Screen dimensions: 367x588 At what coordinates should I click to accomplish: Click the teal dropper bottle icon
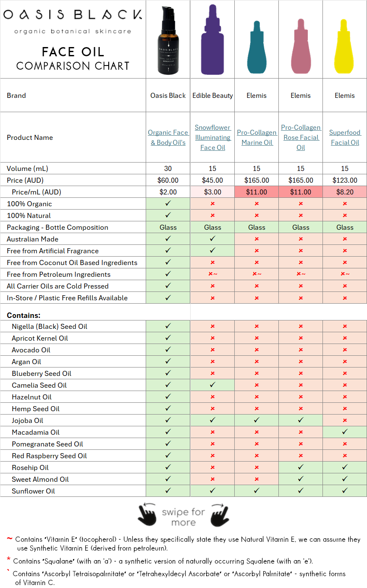257,48
